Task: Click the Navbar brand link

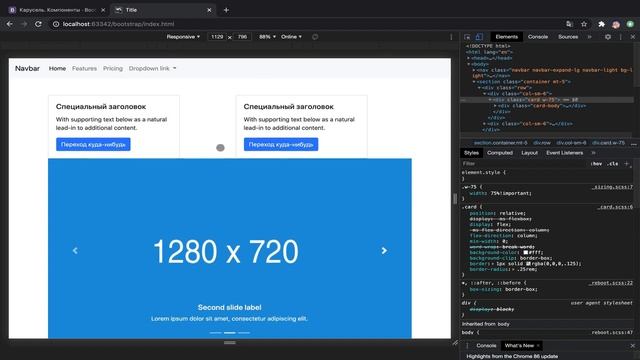Action: (x=27, y=69)
